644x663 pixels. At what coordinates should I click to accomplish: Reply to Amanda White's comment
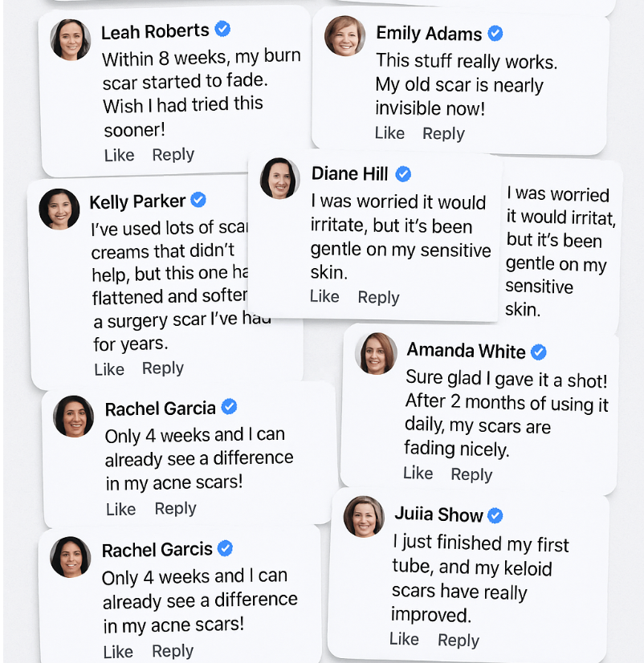pos(471,474)
